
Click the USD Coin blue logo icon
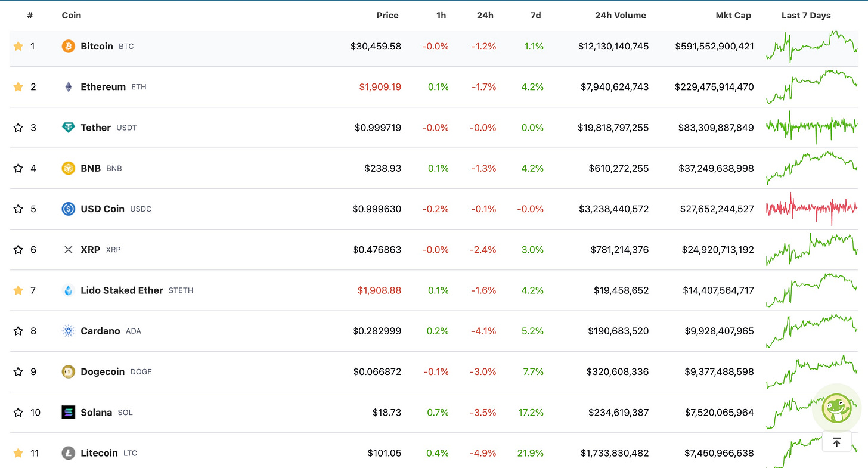pos(69,209)
